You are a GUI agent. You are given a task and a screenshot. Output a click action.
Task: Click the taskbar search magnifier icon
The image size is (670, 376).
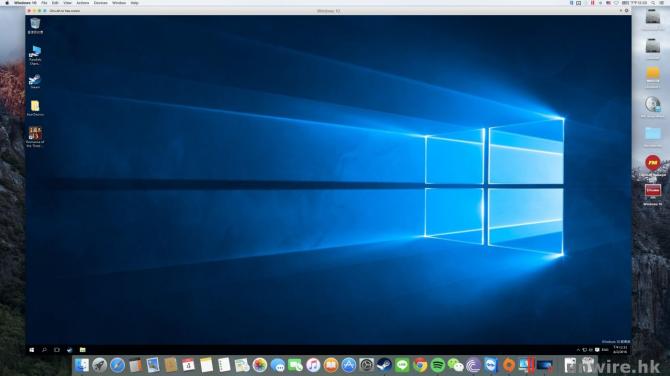44,350
